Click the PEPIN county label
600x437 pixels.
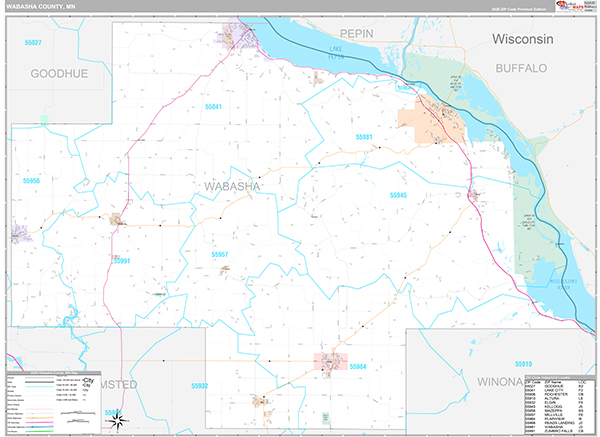click(357, 34)
